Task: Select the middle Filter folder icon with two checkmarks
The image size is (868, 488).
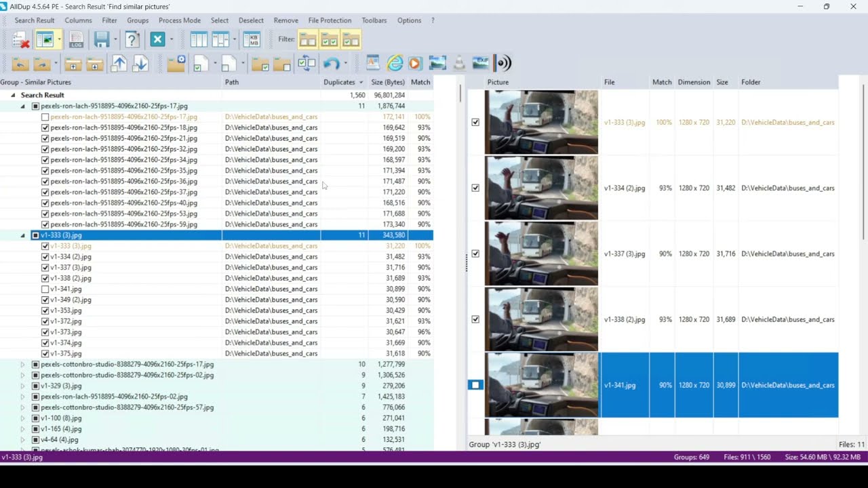Action: point(330,39)
